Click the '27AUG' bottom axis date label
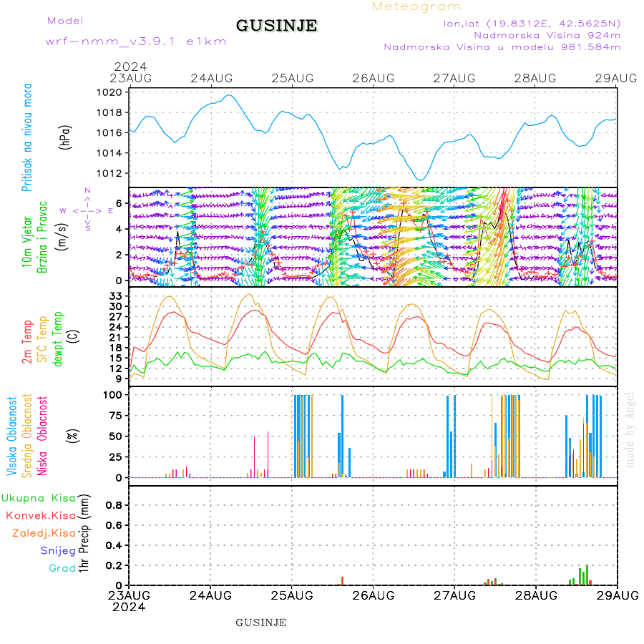The height and width of the screenshot is (644, 644). pyautogui.click(x=454, y=595)
